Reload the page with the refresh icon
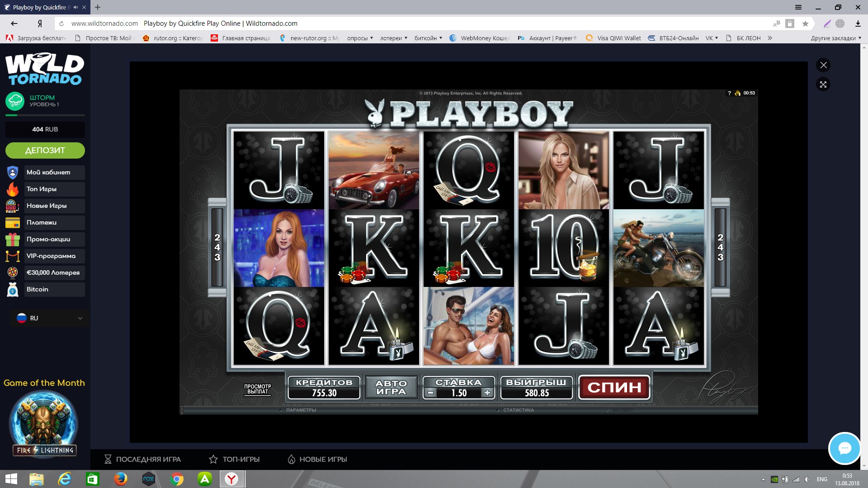Screen dimensions: 868x488 click(61, 23)
